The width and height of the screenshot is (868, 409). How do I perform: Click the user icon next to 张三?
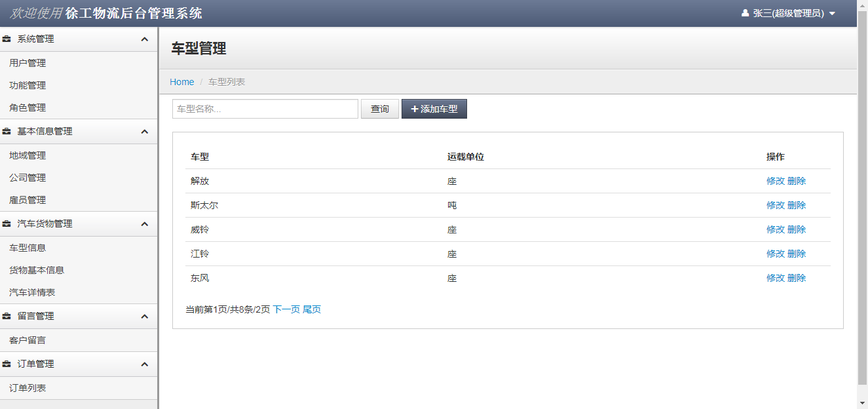(x=745, y=13)
